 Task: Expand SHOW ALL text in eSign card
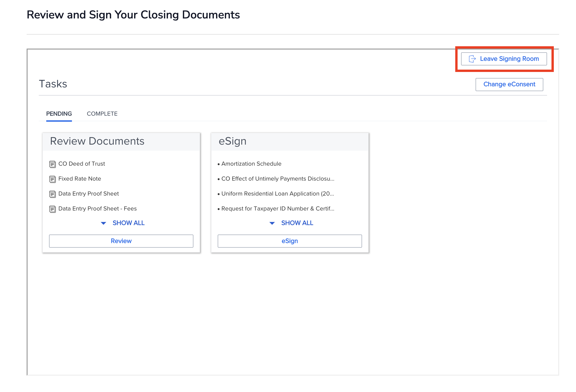coord(297,223)
